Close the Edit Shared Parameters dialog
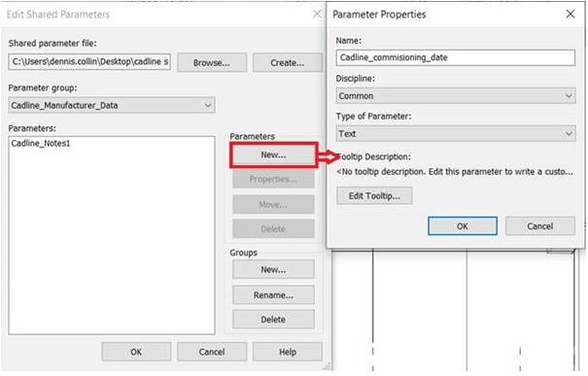The width and height of the screenshot is (588, 376). tap(317, 14)
